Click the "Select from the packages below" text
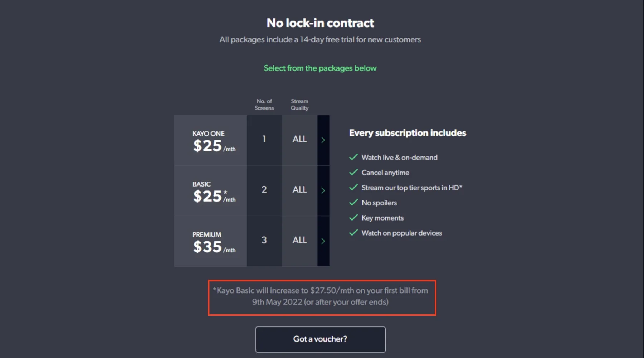 (x=320, y=68)
